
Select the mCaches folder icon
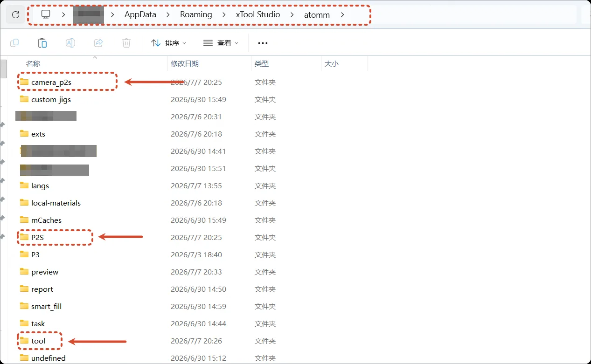coord(24,220)
